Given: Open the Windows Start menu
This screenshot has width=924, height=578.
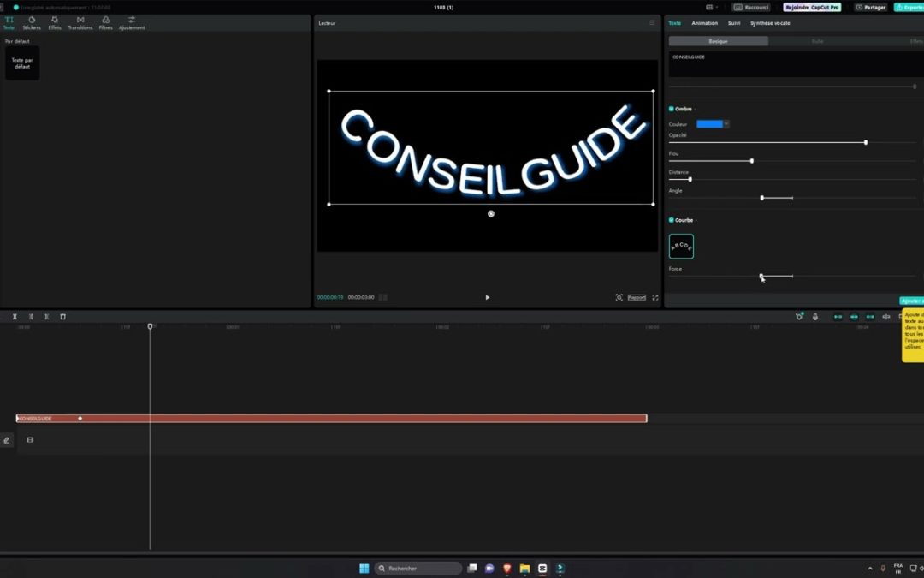Looking at the screenshot, I should [x=364, y=568].
